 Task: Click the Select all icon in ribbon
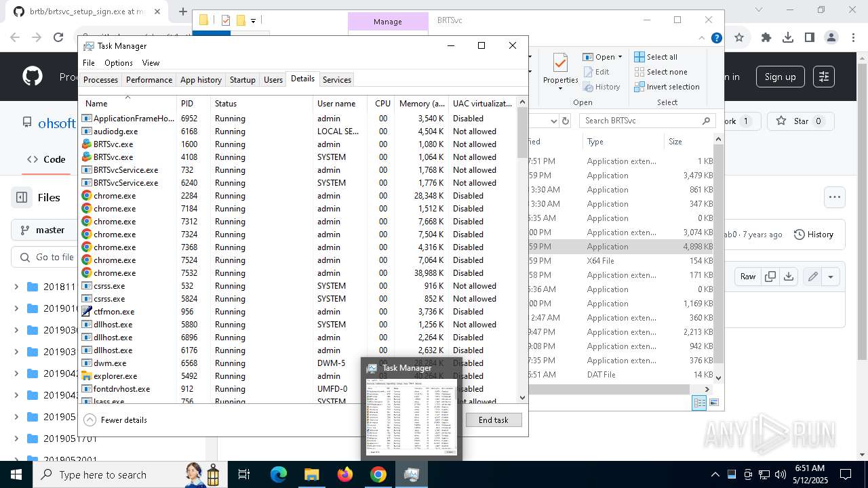click(639, 57)
